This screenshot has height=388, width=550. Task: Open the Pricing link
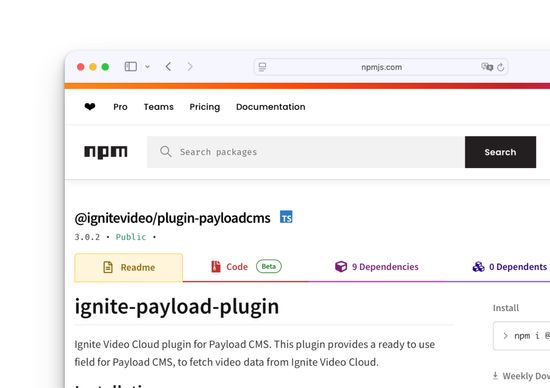(x=204, y=107)
